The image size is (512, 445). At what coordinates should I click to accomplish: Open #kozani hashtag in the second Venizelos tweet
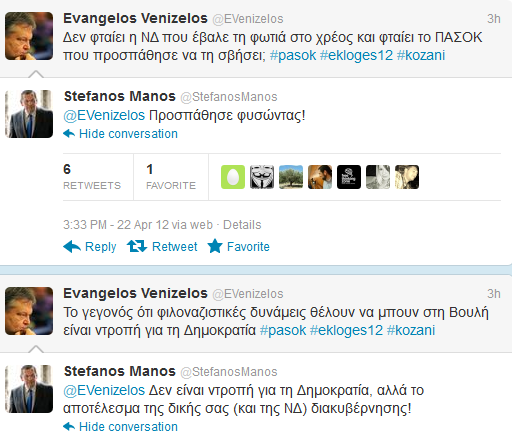(x=411, y=330)
